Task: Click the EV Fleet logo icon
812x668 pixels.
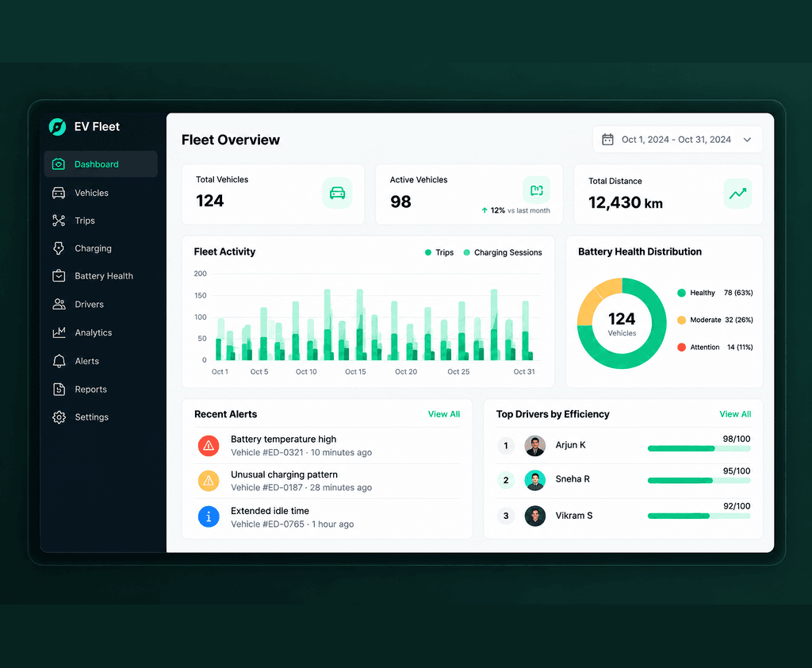Action: (x=57, y=126)
